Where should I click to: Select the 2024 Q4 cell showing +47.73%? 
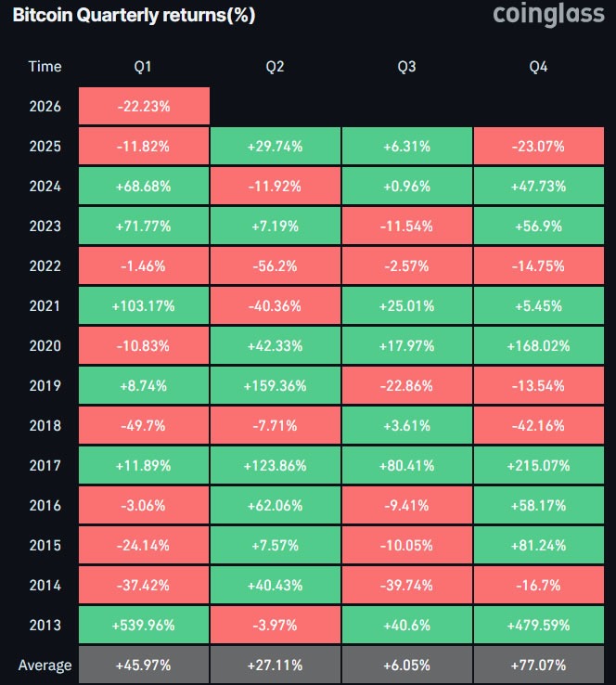(538, 186)
